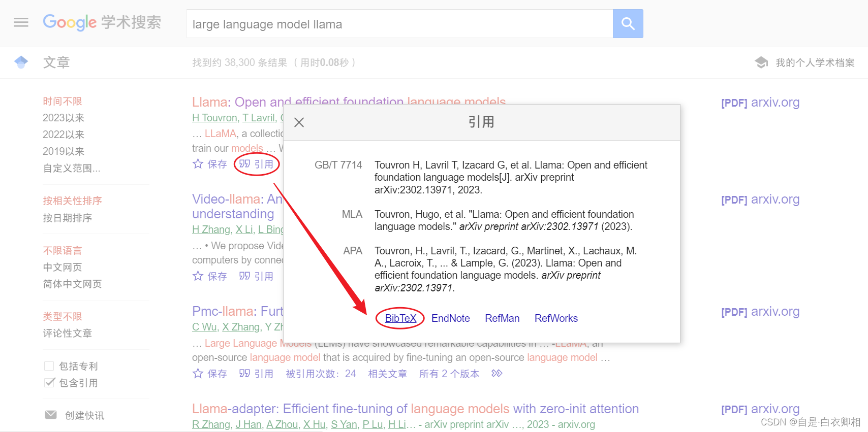The image size is (868, 432).
Task: Click star save icon under Pmc-llama result
Action: (198, 374)
